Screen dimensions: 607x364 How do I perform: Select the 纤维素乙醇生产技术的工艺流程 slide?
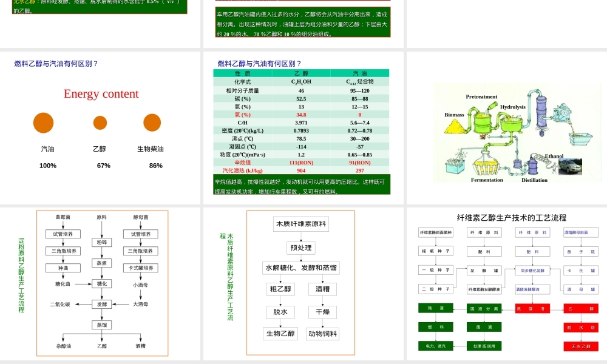(x=507, y=283)
